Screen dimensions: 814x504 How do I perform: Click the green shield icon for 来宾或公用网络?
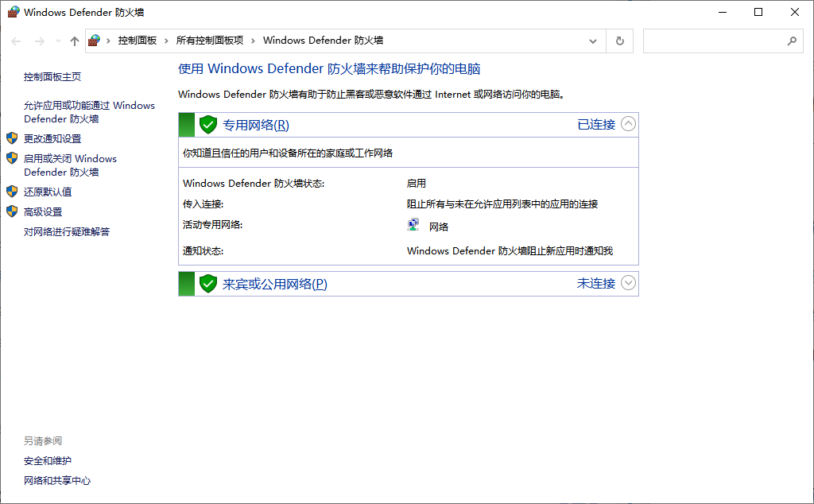[208, 284]
